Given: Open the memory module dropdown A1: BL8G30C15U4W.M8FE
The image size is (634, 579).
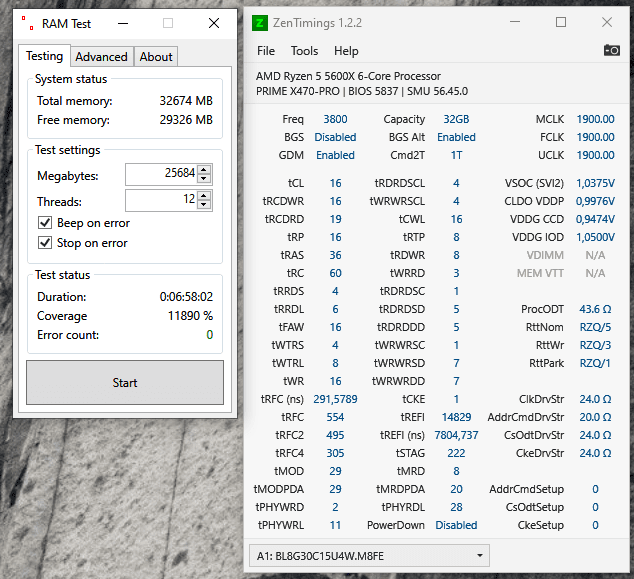Looking at the screenshot, I should 369,556.
